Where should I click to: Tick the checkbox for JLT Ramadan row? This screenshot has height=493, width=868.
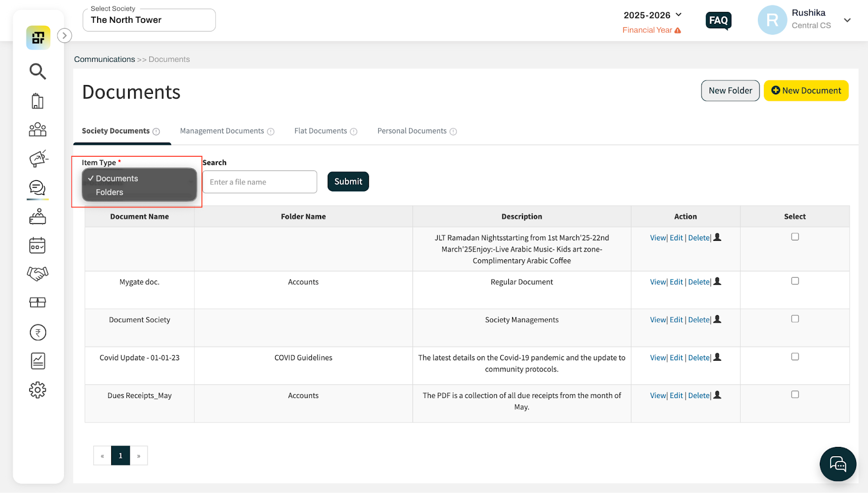(795, 237)
